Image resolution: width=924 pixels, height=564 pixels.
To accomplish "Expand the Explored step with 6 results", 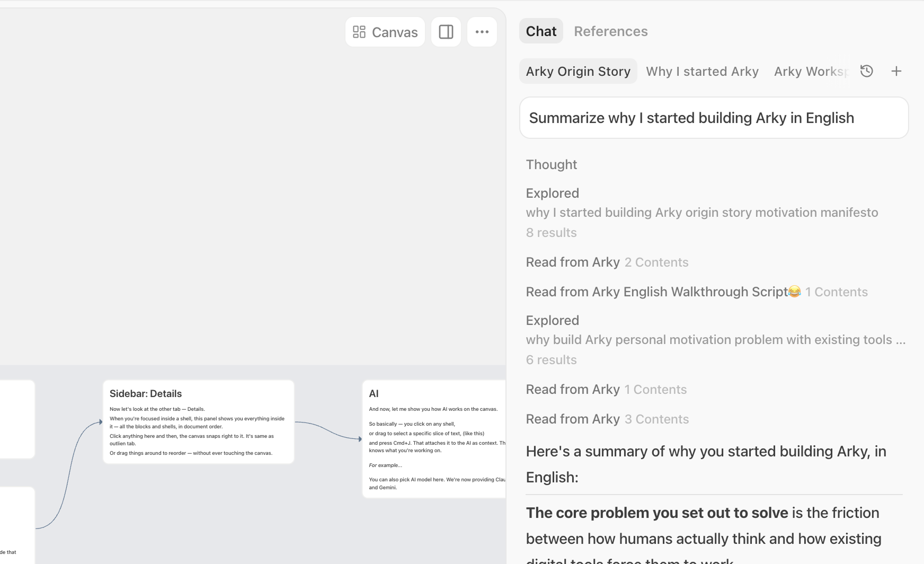I will pyautogui.click(x=553, y=321).
